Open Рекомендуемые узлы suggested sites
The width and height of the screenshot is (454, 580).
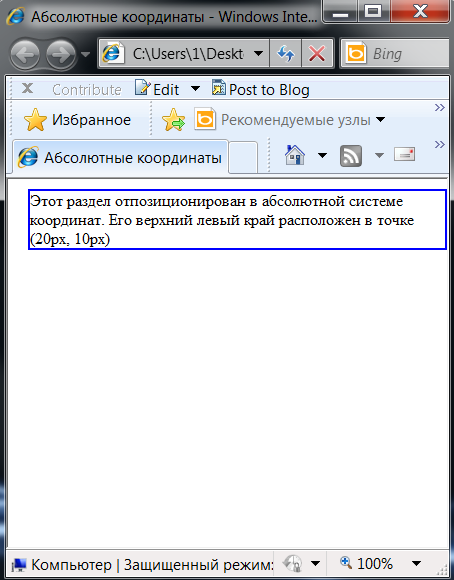[283, 120]
